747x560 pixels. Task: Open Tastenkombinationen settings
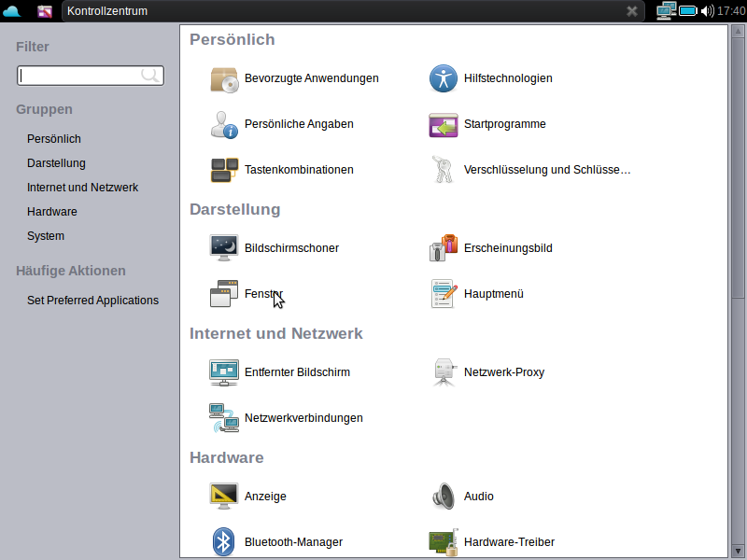tap(298, 170)
